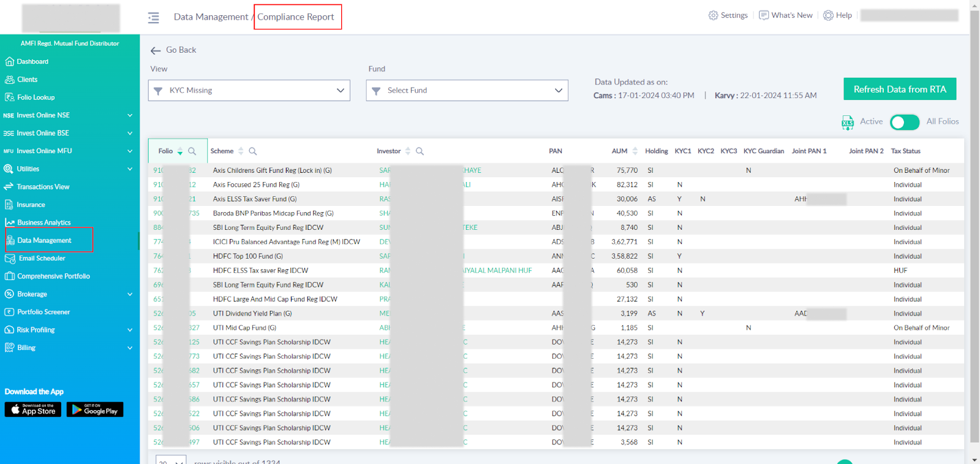Click HDFC Top 100 Fund (G) cell

tap(248, 256)
